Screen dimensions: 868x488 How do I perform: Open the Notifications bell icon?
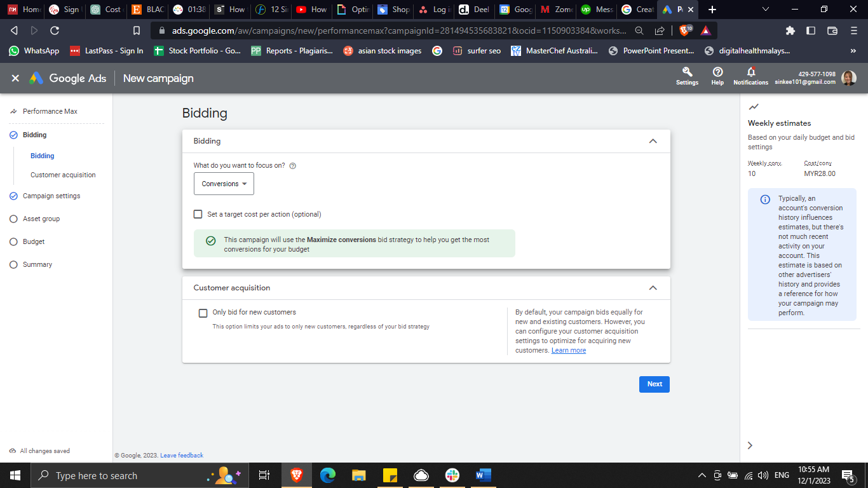[750, 72]
